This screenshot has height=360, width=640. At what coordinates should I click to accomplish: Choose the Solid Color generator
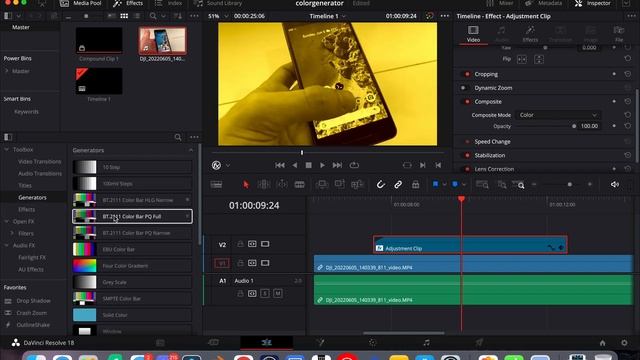click(132, 315)
